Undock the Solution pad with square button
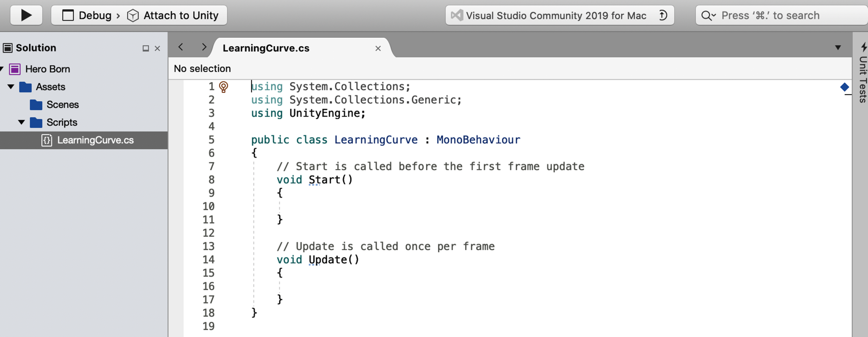The image size is (868, 337). coord(145,49)
